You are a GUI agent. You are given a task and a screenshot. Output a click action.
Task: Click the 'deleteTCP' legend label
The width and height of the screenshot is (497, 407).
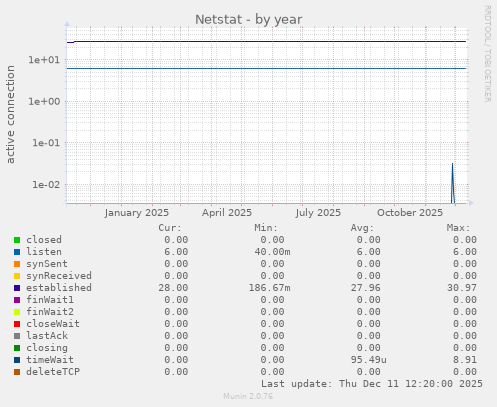point(53,372)
